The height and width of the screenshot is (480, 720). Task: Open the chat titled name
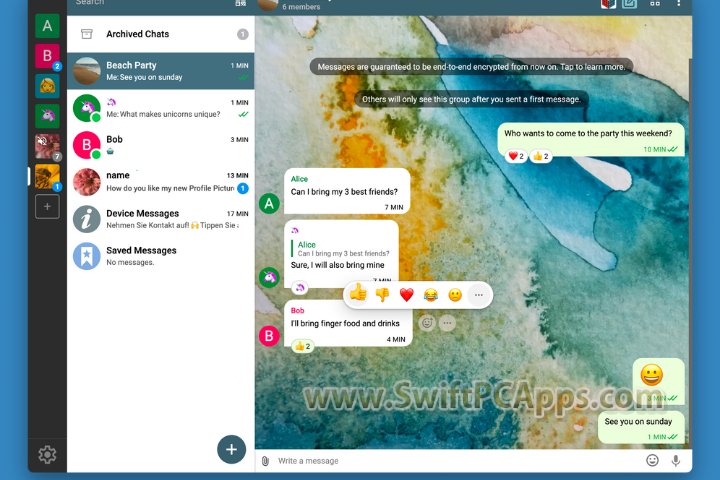(161, 182)
